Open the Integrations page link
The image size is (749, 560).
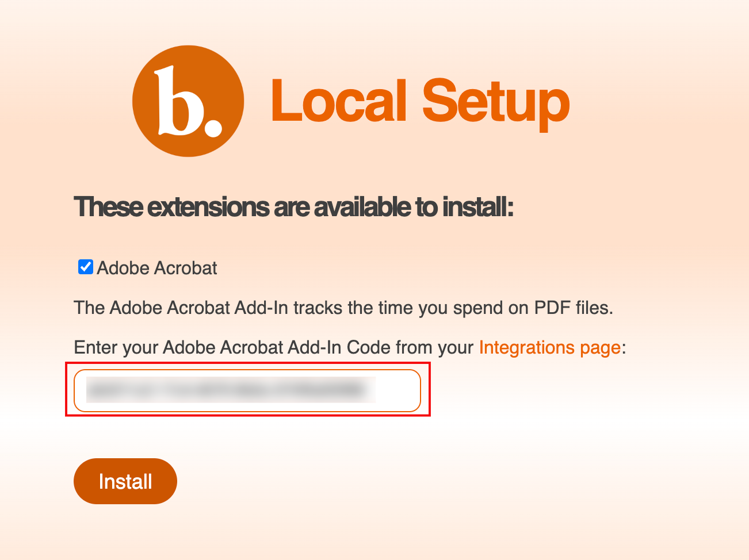point(549,347)
